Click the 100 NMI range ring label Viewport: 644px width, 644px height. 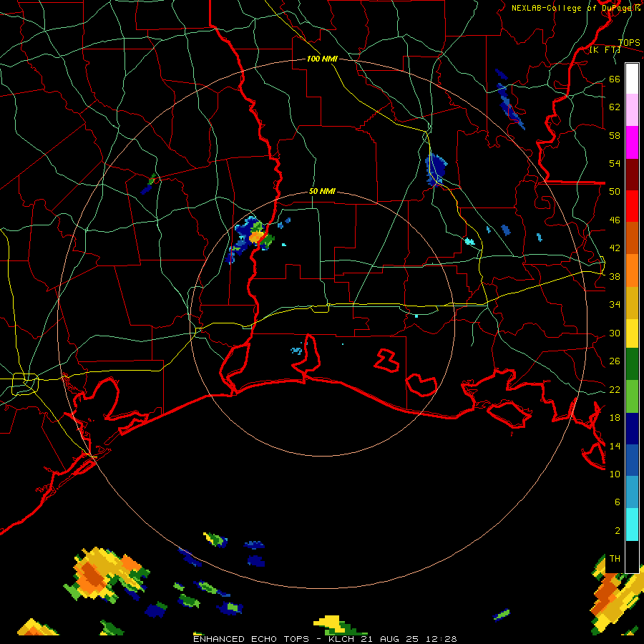tap(322, 59)
